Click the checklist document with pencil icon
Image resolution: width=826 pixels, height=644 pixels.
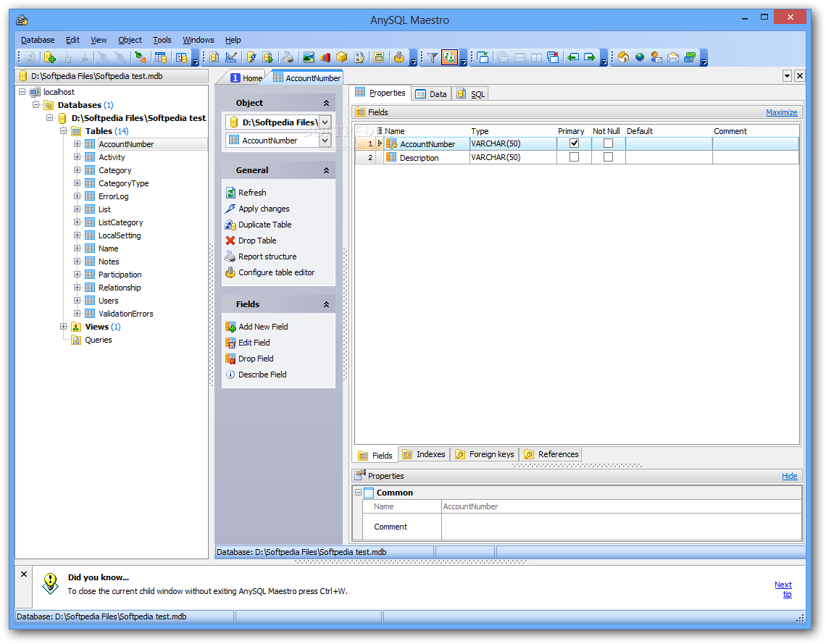(359, 57)
